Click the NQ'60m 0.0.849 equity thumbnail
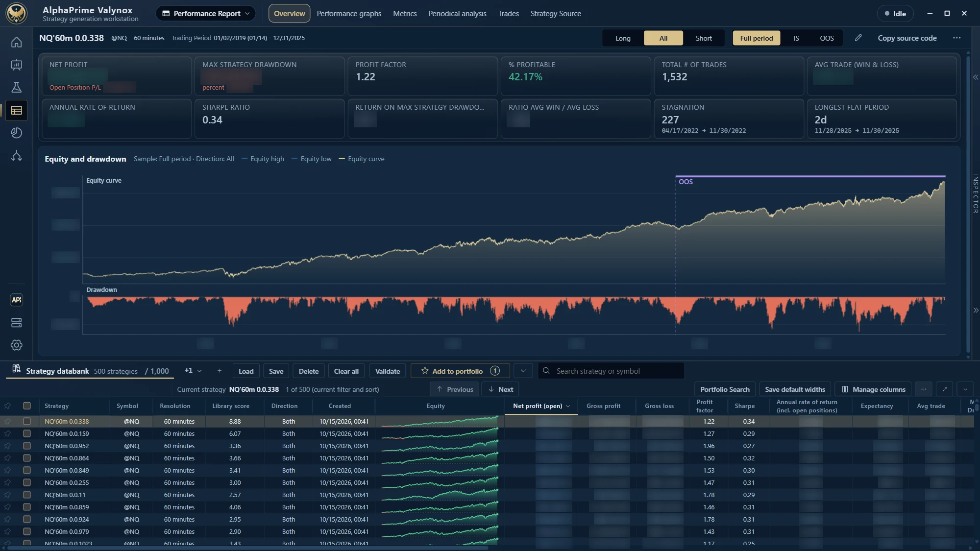Screen dimensions: 980x551 point(440,470)
